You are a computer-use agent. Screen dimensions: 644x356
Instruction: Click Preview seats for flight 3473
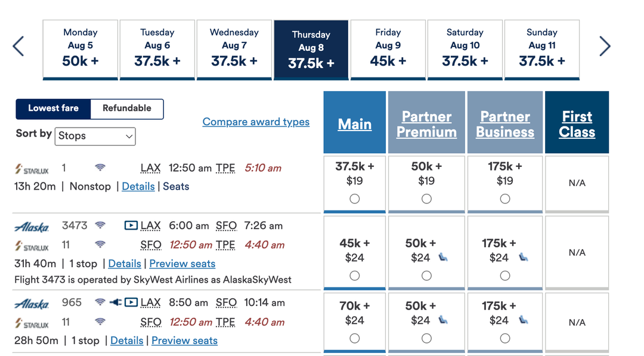tap(182, 264)
